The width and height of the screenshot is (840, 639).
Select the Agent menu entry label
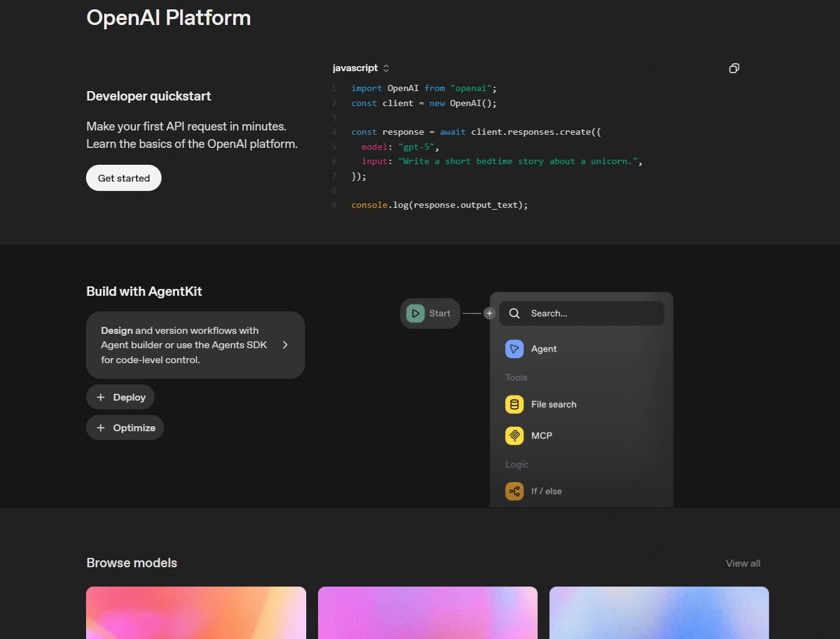(x=544, y=349)
